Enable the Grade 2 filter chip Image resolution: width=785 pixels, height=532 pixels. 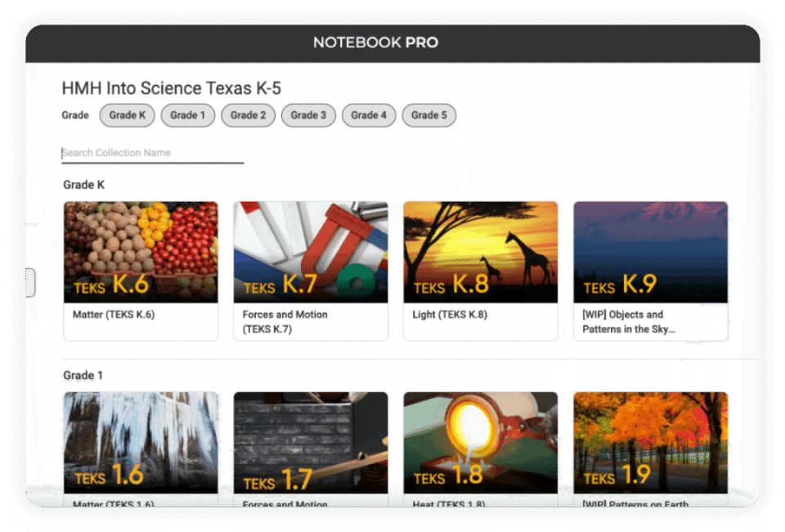[248, 115]
